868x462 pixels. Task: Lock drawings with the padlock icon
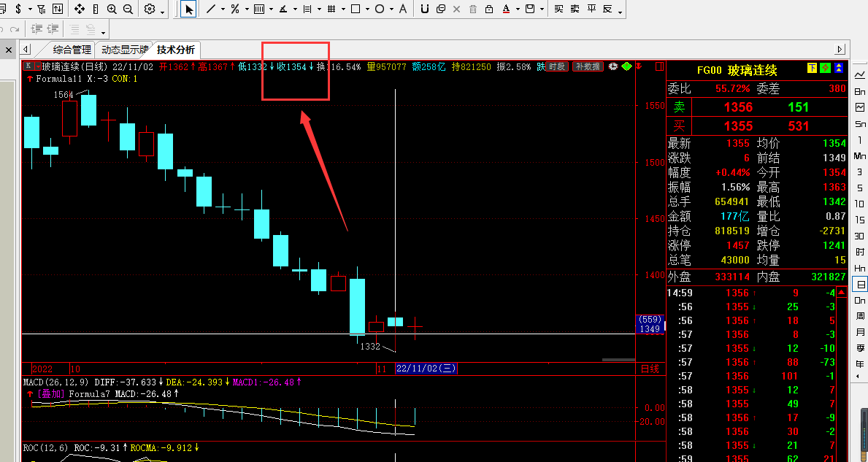point(489,9)
